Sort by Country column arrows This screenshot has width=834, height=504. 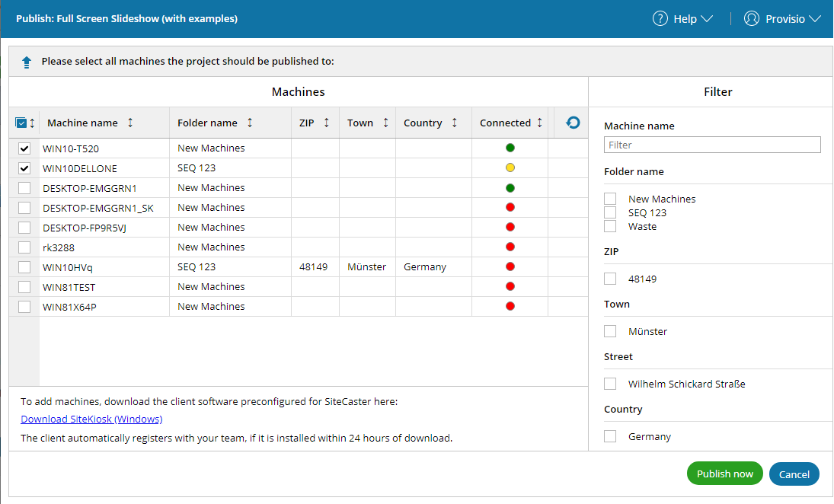(x=455, y=123)
